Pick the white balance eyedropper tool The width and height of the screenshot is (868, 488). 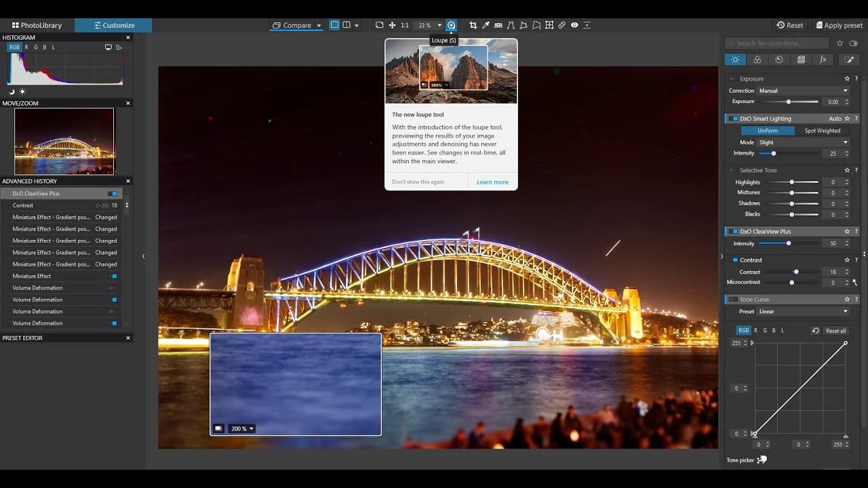[x=486, y=25]
